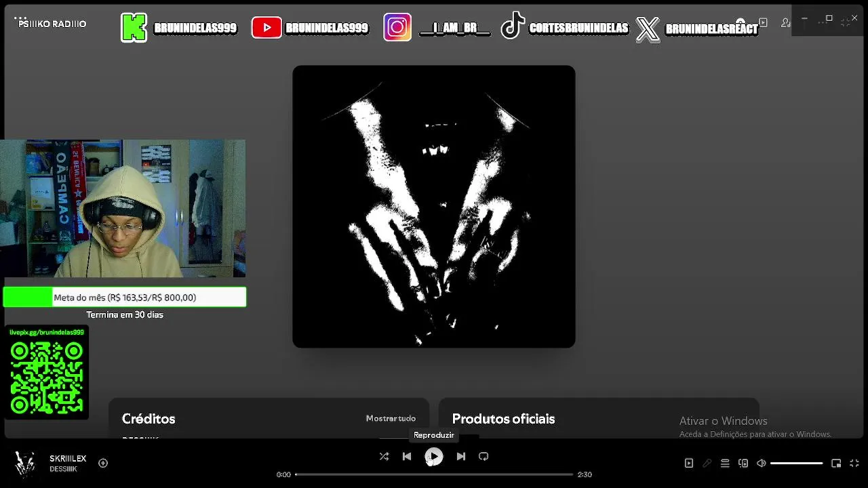868x488 pixels.
Task: Minimize the Spotify window
Action: 804,18
